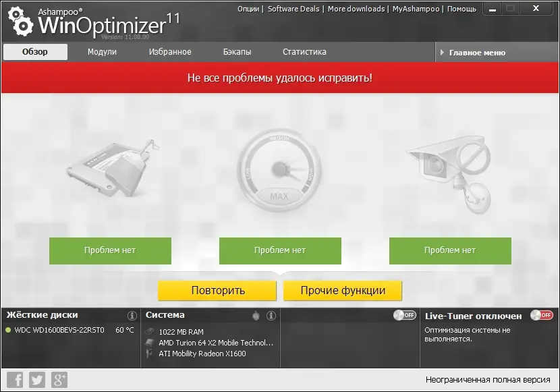Viewport: 560px width, 392px height.
Task: Click ATI Mobility Radeon X1600 entry
Action: point(202,354)
